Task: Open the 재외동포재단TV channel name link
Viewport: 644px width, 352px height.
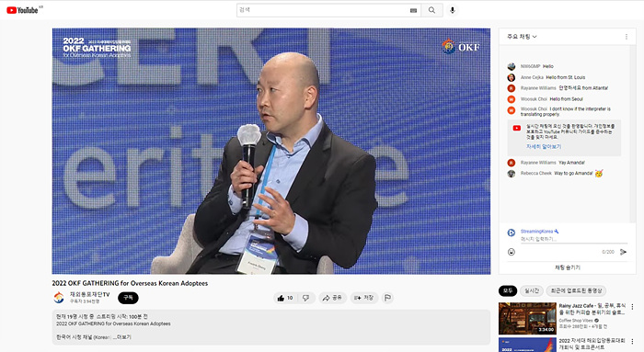Action: pos(89,295)
